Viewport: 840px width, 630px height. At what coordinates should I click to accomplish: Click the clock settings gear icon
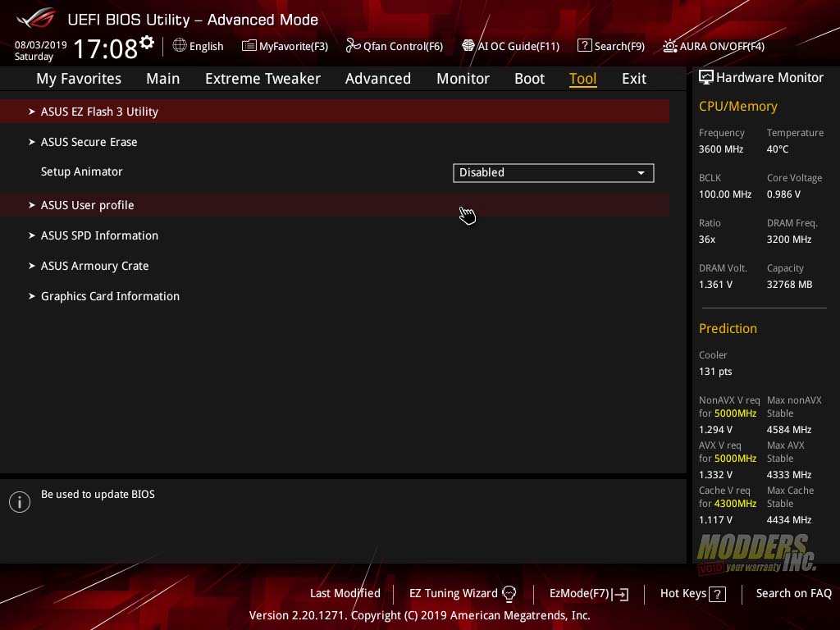tap(147, 43)
